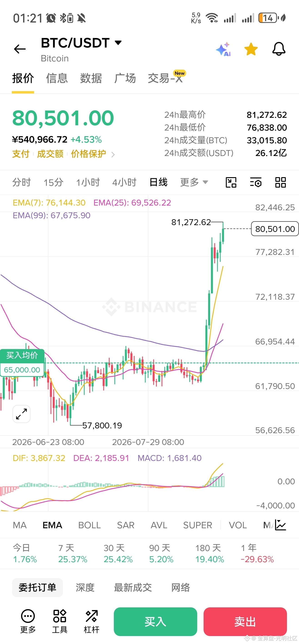Screen dimensions: 299x644
Task: Switch to the 信息 tab
Action: click(57, 78)
